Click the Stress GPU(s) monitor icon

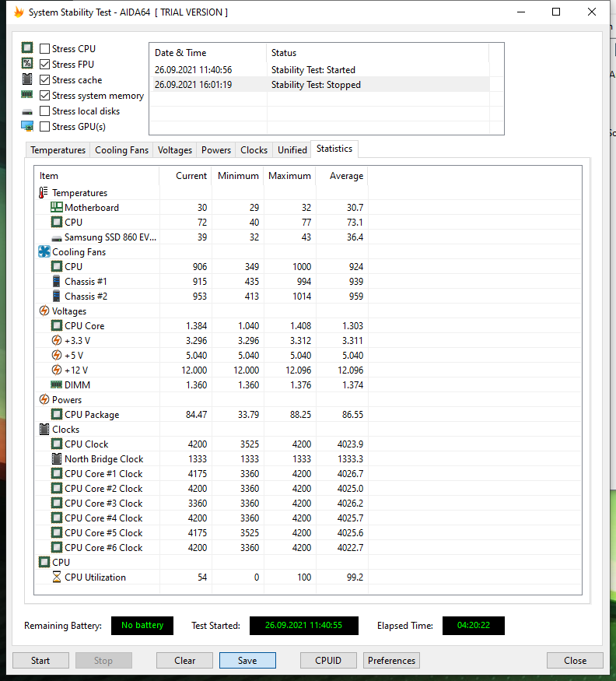tap(27, 126)
